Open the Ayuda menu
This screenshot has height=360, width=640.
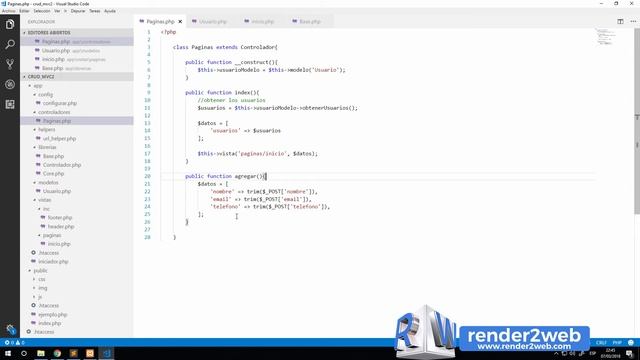pyautogui.click(x=110, y=11)
